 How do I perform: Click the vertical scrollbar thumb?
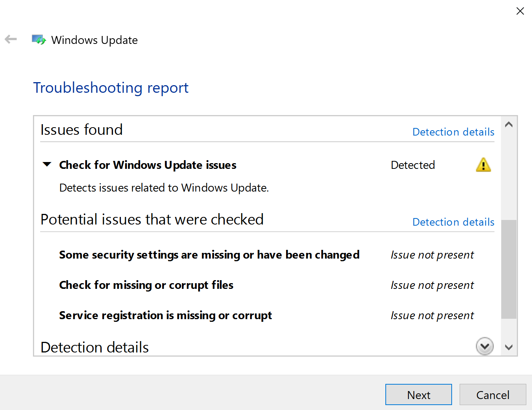pyautogui.click(x=509, y=269)
